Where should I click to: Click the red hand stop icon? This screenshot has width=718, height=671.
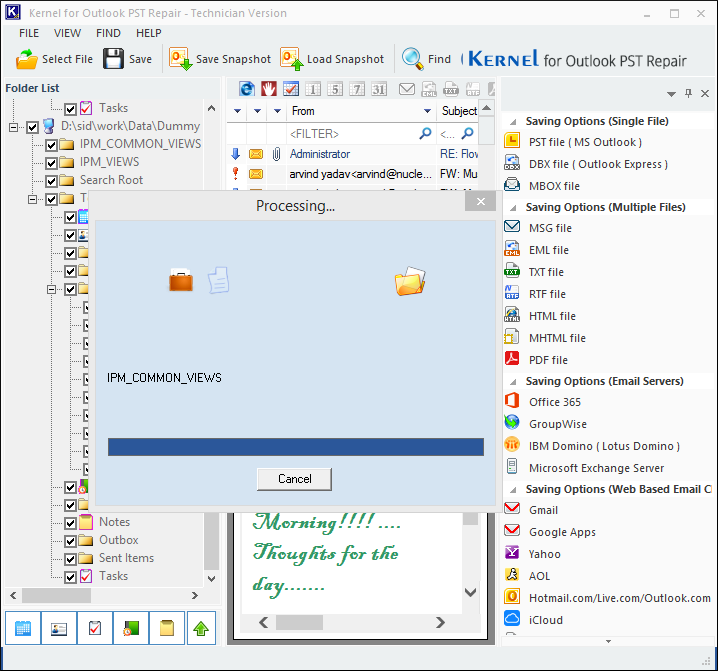tap(269, 89)
